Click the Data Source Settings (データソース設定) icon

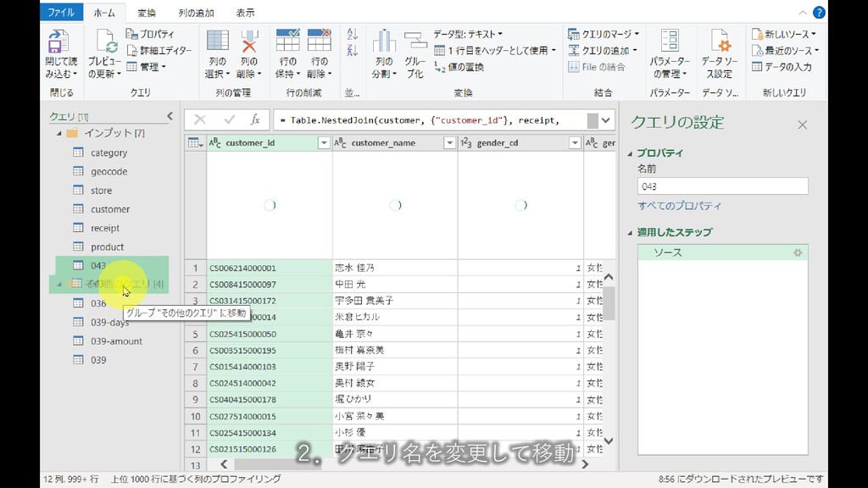720,42
